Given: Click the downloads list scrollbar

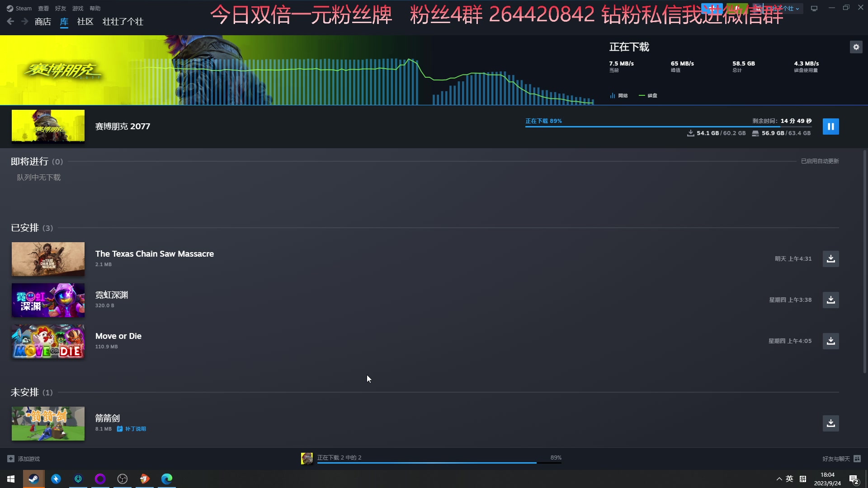Looking at the screenshot, I should point(864,262).
